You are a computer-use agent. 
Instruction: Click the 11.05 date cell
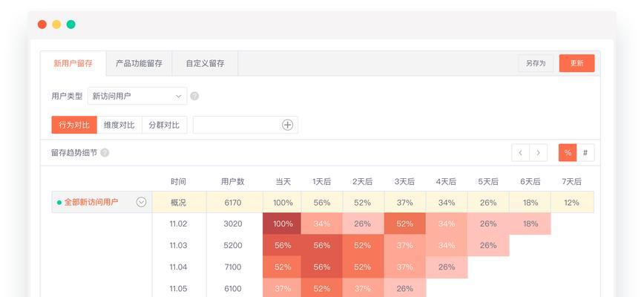178,288
